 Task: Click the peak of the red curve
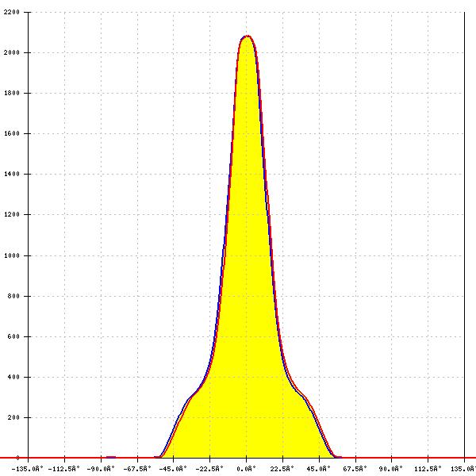tap(247, 36)
